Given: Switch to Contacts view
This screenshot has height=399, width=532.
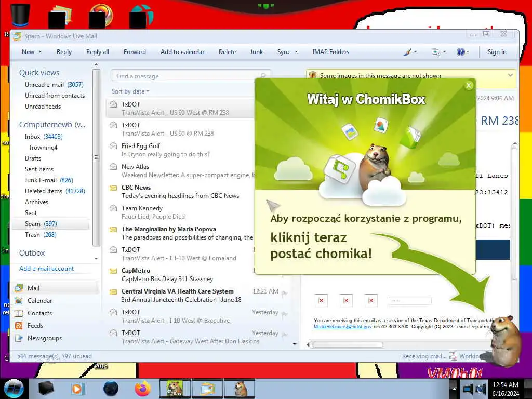Looking at the screenshot, I should tap(39, 313).
